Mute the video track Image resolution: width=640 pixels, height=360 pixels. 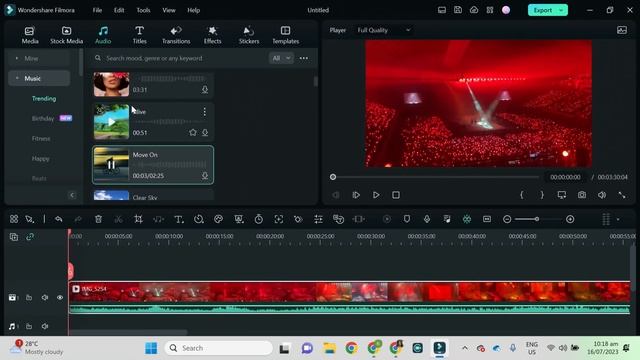[45, 298]
